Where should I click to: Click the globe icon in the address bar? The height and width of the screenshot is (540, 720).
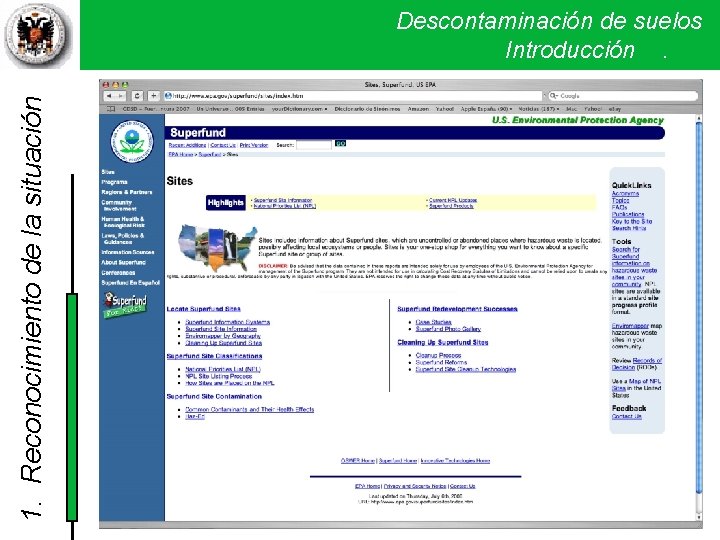tap(168, 96)
